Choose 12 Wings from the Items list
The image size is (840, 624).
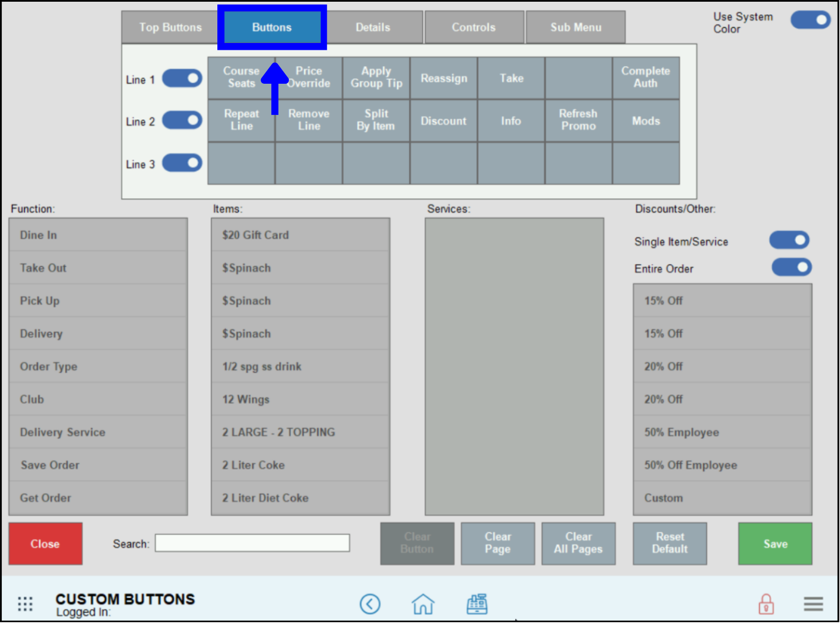tap(300, 399)
